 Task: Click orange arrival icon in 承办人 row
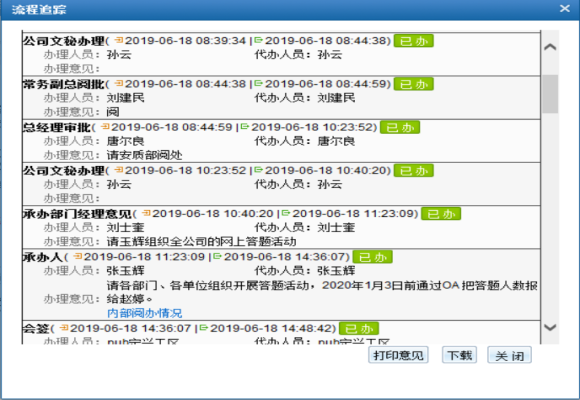point(78,256)
